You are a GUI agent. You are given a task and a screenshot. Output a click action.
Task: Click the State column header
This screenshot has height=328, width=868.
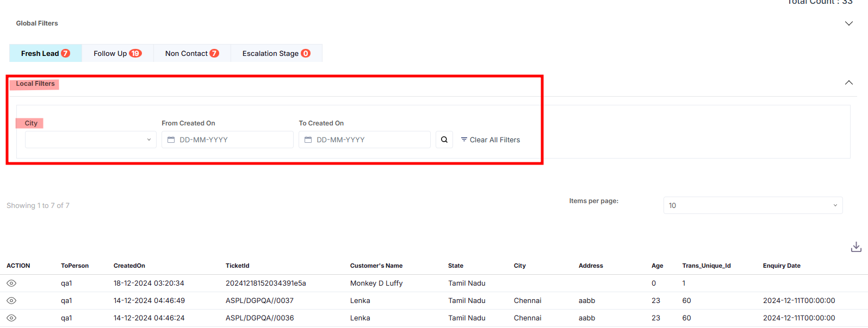(x=456, y=266)
